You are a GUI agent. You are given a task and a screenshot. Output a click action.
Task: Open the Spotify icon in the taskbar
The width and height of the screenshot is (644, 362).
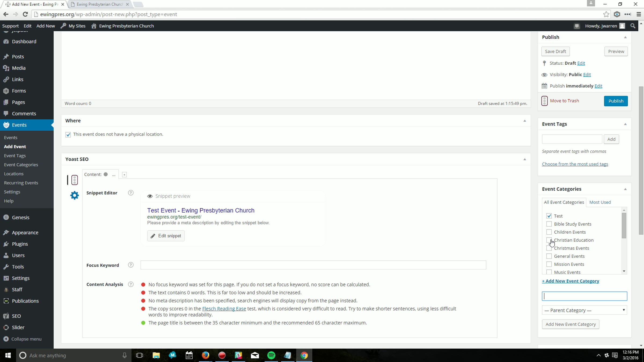point(271,355)
